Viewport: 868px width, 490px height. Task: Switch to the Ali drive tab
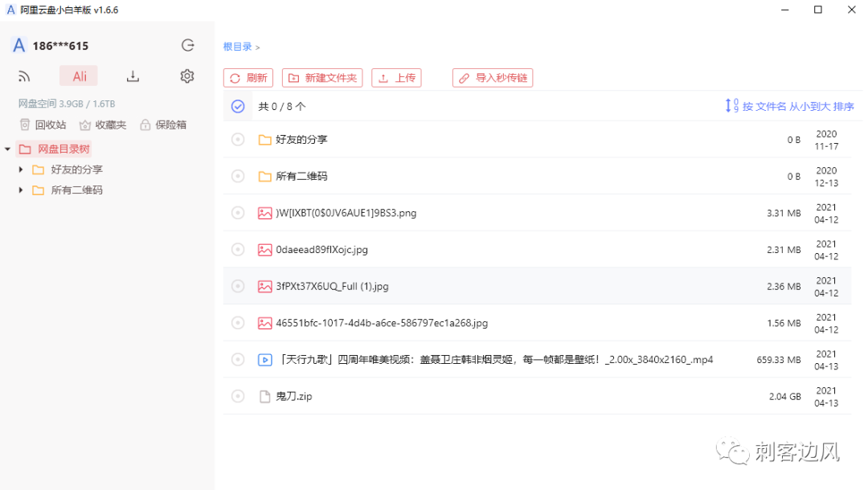point(79,76)
